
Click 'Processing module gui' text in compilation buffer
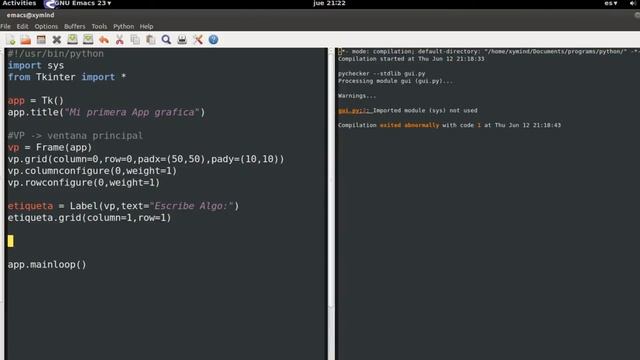pos(396,81)
